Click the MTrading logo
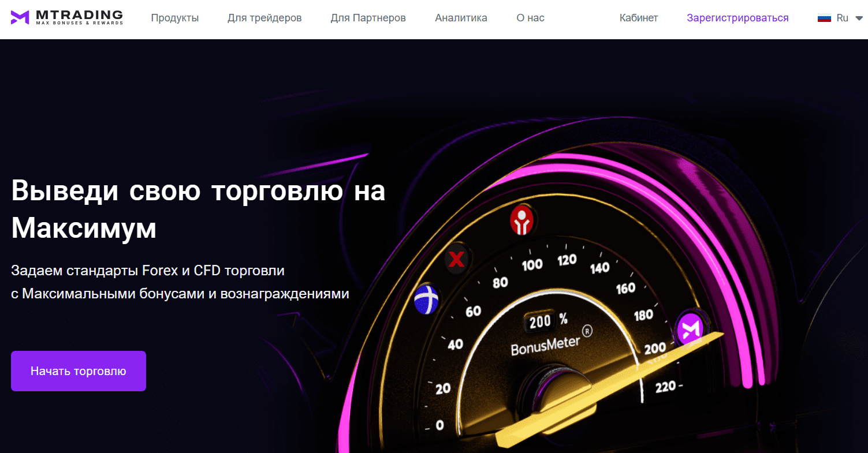The height and width of the screenshot is (453, 868). tap(67, 17)
